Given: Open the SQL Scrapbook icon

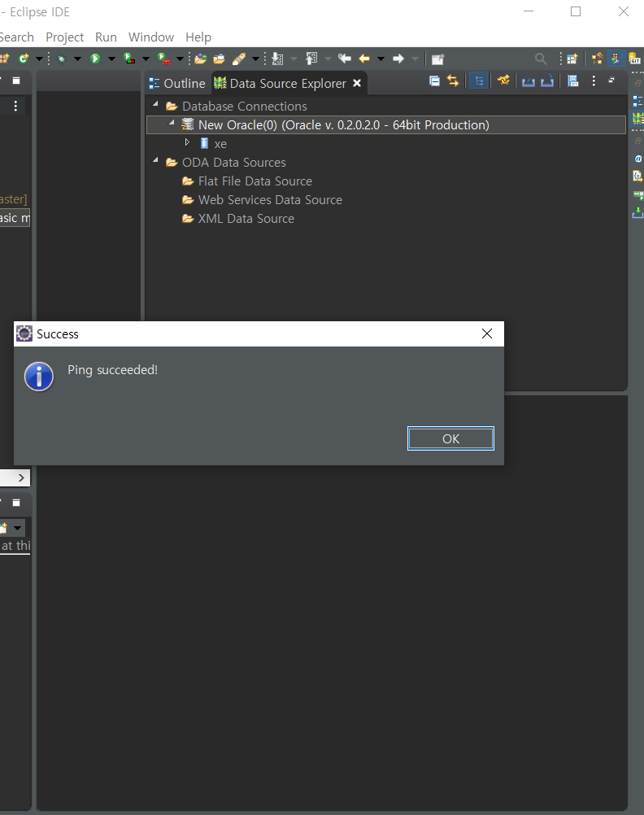Looking at the screenshot, I should pyautogui.click(x=572, y=81).
